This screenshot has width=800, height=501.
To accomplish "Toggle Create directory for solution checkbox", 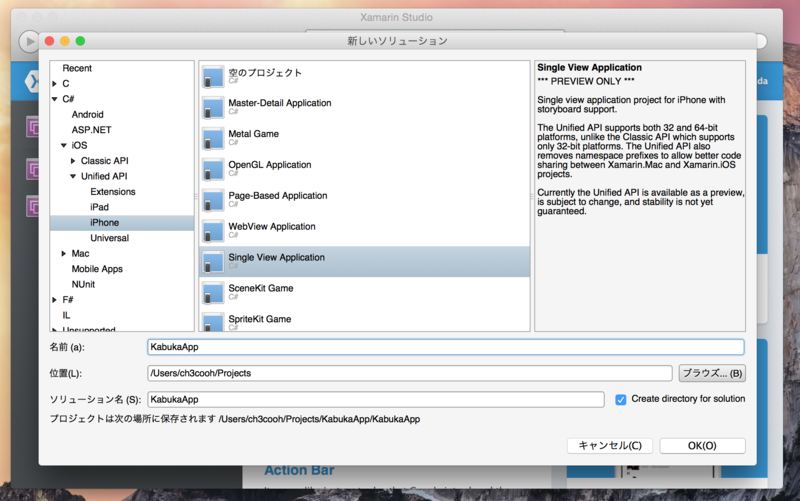I will pyautogui.click(x=620, y=399).
